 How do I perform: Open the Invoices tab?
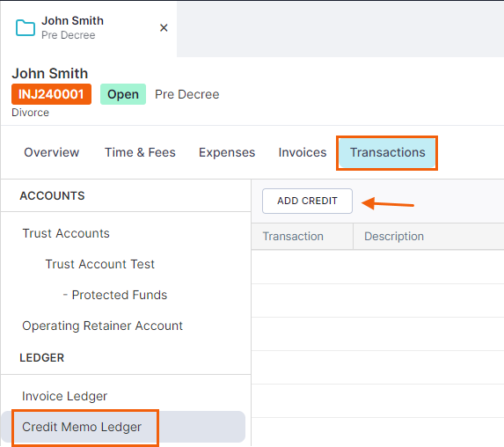303,152
